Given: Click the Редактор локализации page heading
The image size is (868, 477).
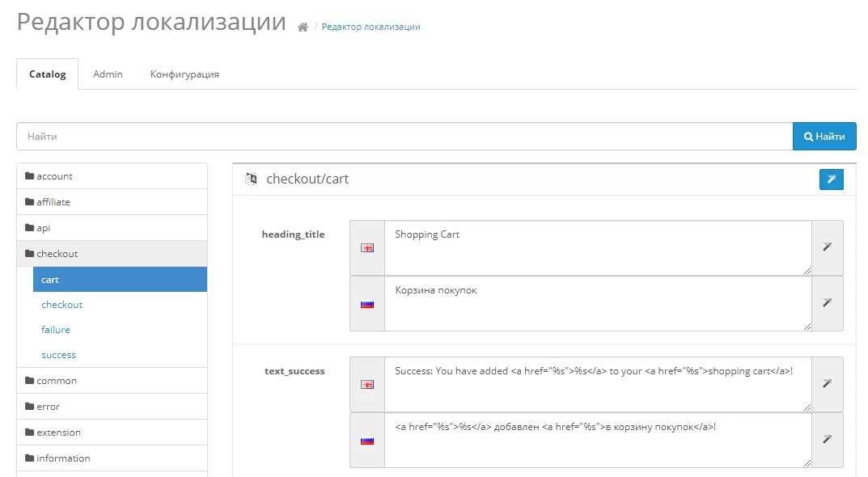Looking at the screenshot, I should (151, 22).
